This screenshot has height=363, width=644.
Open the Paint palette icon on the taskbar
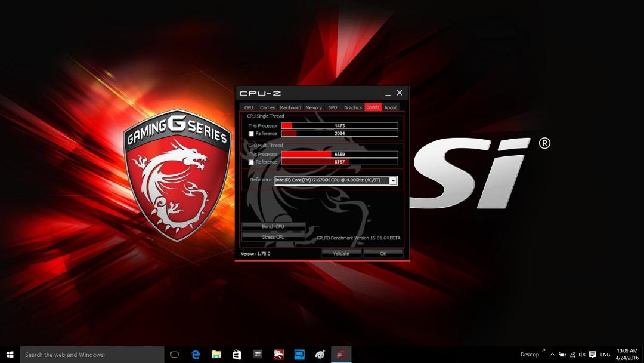pos(320,355)
